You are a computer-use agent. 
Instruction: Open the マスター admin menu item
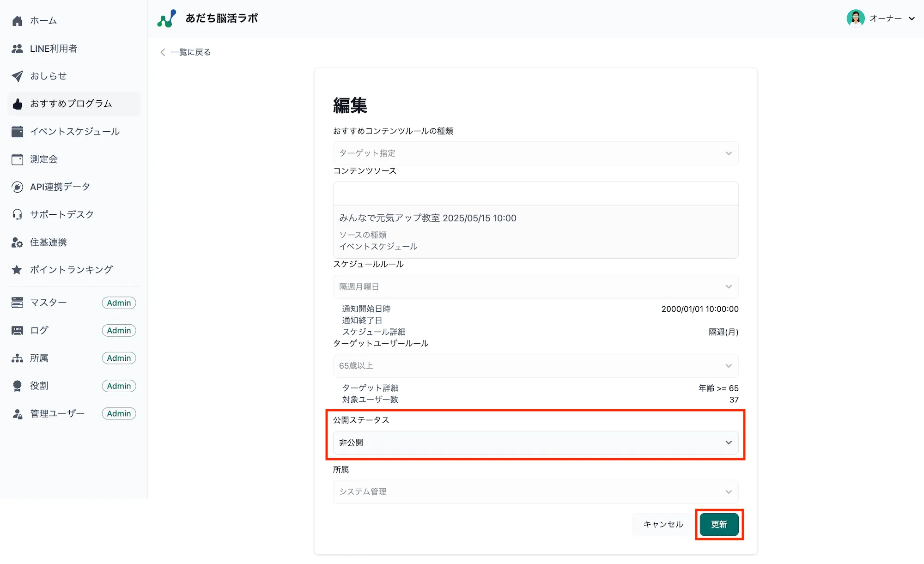[x=49, y=303]
